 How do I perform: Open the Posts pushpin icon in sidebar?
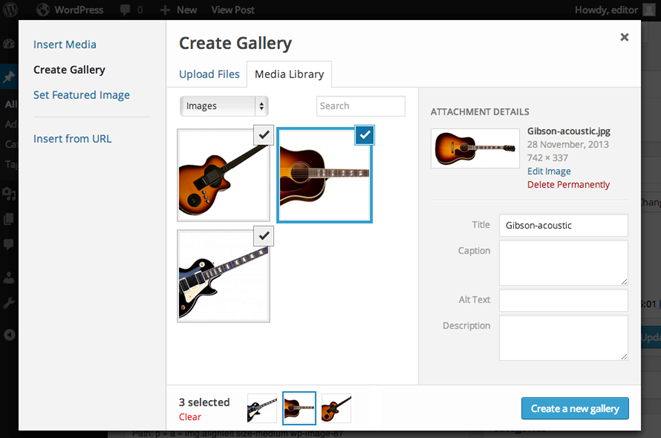(x=9, y=77)
